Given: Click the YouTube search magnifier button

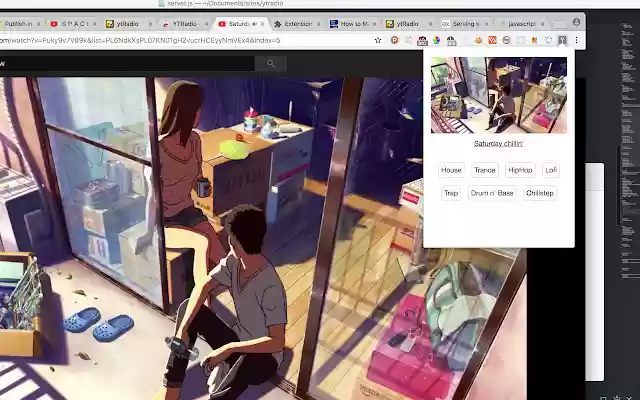Looking at the screenshot, I should click(270, 63).
